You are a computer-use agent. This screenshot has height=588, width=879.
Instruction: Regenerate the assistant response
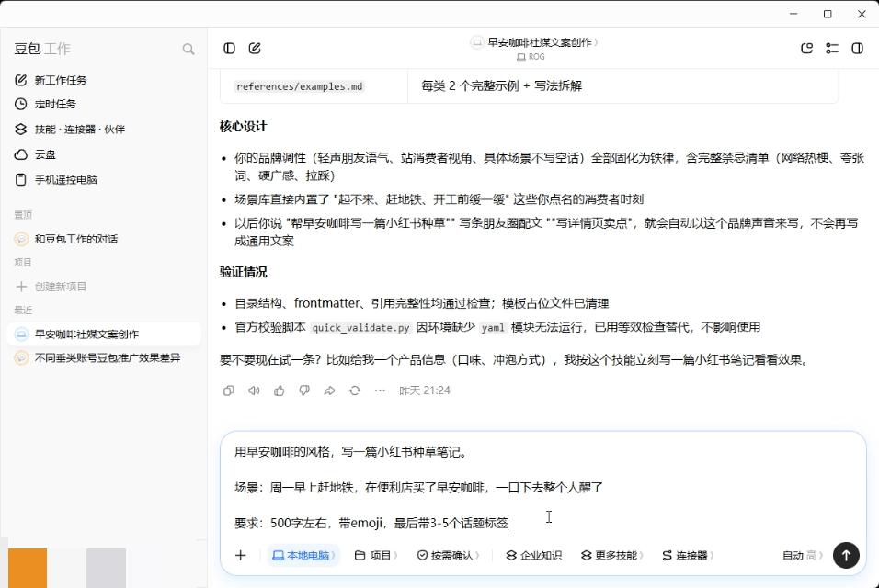click(355, 390)
